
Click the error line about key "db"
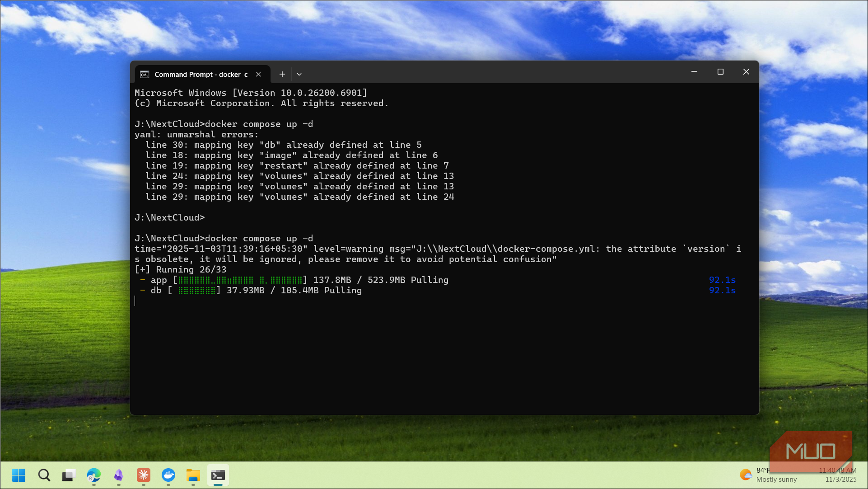tap(284, 145)
